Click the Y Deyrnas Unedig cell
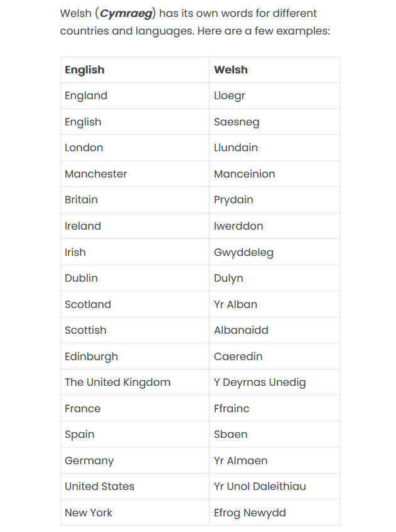 tap(260, 383)
